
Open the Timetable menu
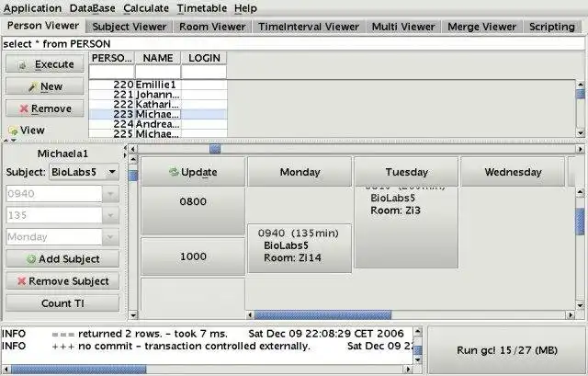pyautogui.click(x=202, y=8)
